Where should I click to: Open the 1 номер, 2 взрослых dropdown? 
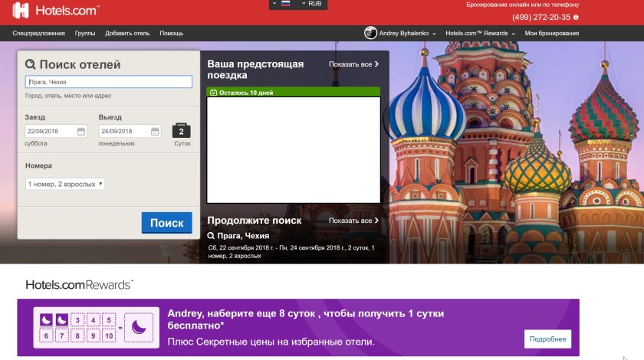(65, 184)
